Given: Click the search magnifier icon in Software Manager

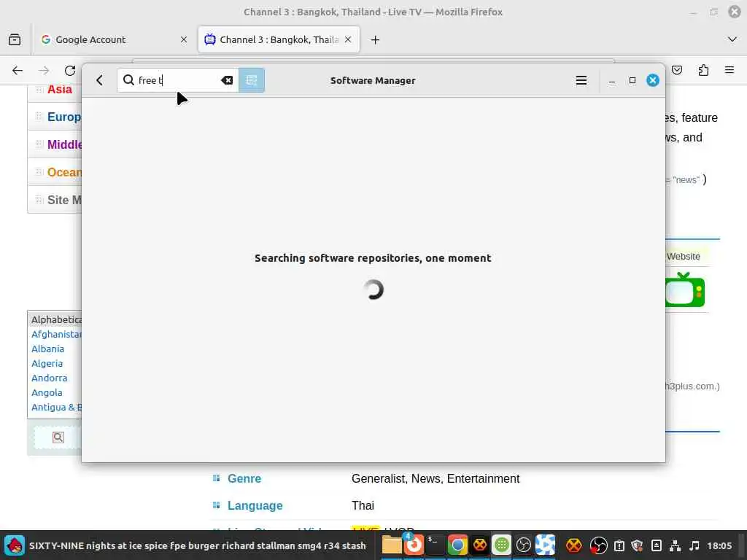Looking at the screenshot, I should (x=128, y=80).
